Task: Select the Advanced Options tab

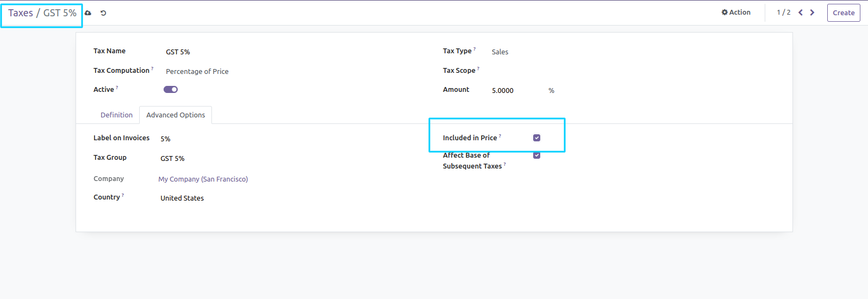Action: click(176, 115)
